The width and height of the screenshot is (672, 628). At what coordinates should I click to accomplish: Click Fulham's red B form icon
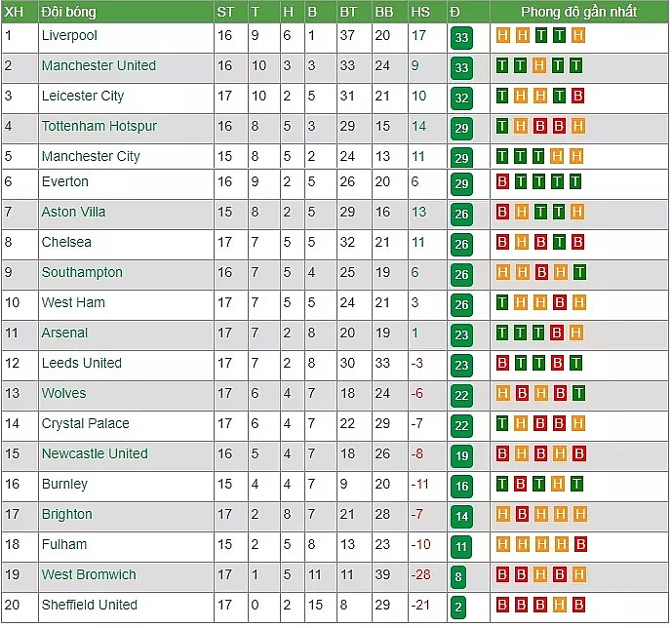(x=580, y=544)
